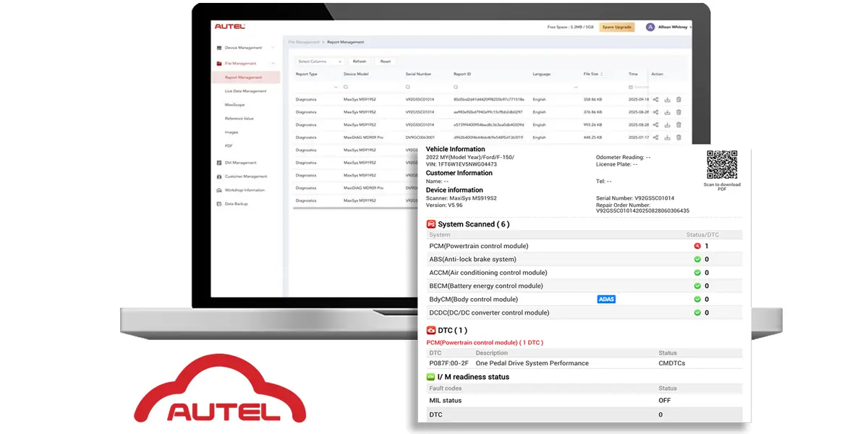Click the Serial Number search field
The height and width of the screenshot is (434, 868).
[427, 87]
